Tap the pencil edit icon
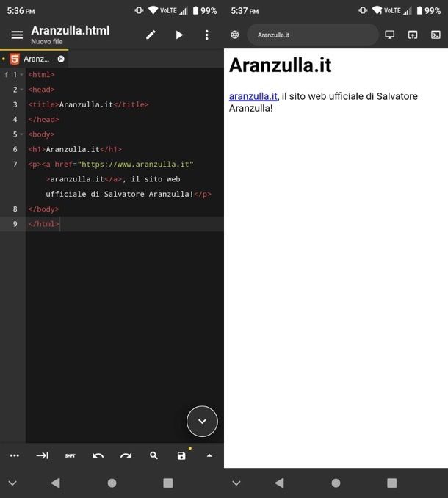448x498 pixels. [151, 35]
